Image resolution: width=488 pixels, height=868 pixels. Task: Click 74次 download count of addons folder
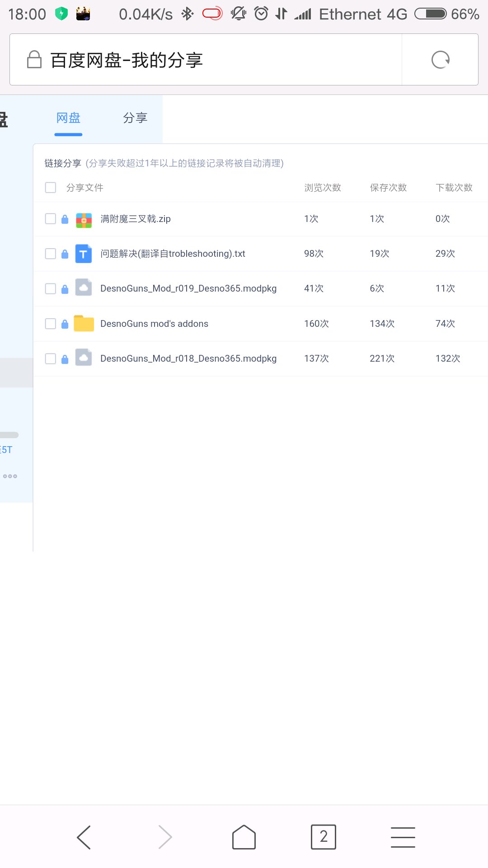point(445,324)
